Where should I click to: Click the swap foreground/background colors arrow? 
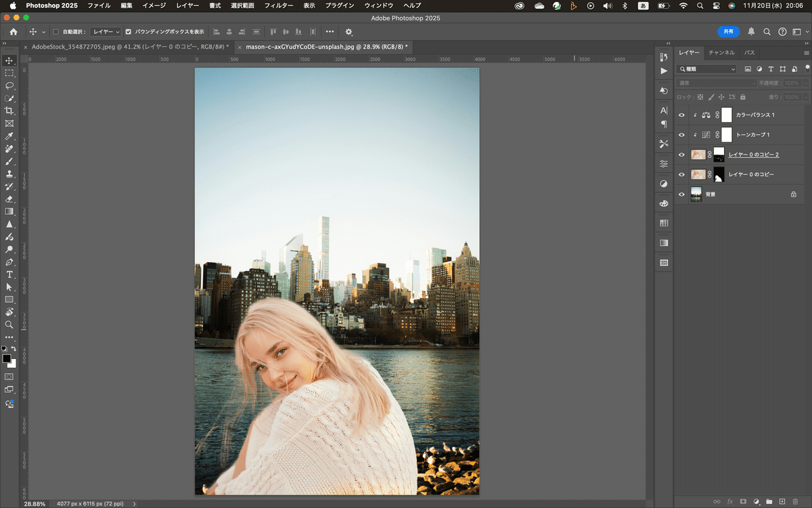[14, 349]
